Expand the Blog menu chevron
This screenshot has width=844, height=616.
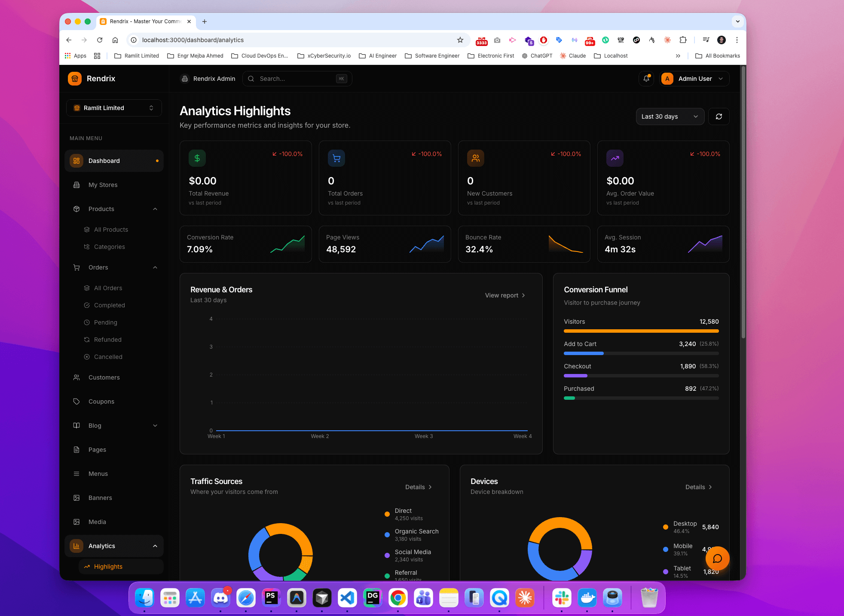(x=155, y=425)
